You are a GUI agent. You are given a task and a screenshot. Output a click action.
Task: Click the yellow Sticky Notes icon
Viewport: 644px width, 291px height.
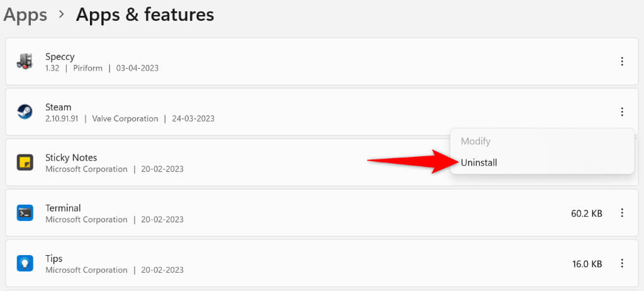[25, 163]
